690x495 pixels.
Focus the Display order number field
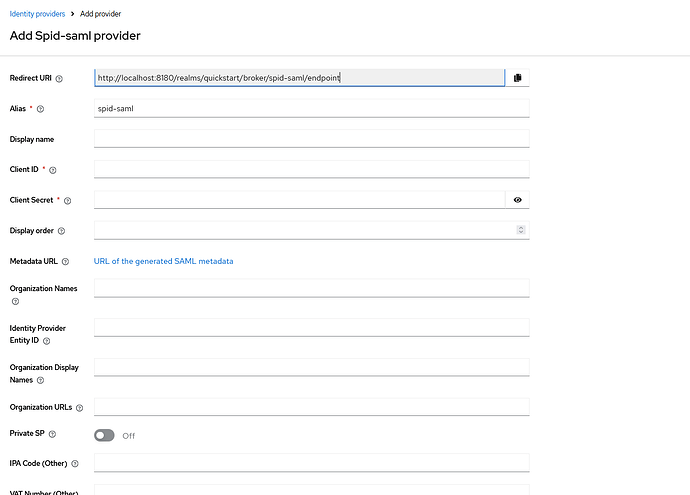point(312,230)
